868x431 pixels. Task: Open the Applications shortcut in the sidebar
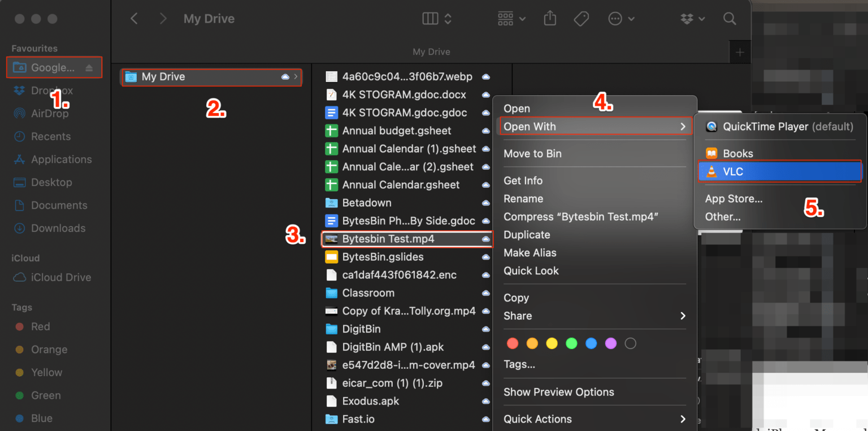58,159
